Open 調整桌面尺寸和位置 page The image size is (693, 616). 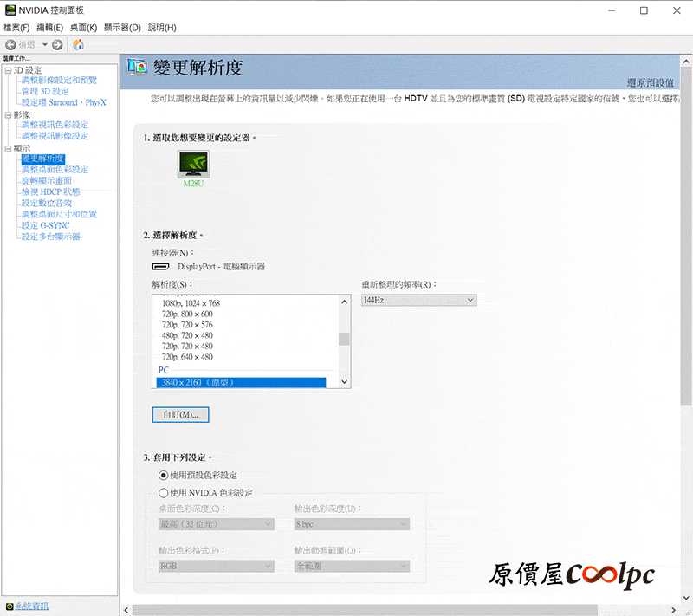(x=59, y=214)
